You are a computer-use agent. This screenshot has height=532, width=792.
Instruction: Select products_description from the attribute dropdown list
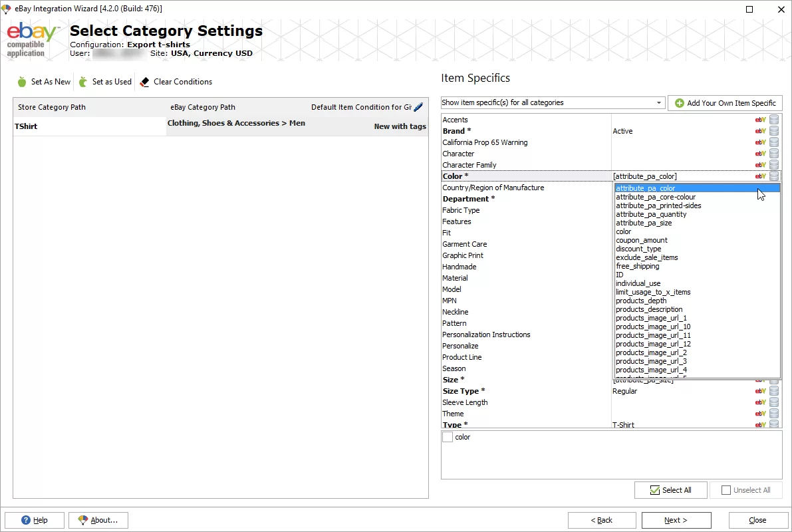pyautogui.click(x=648, y=309)
